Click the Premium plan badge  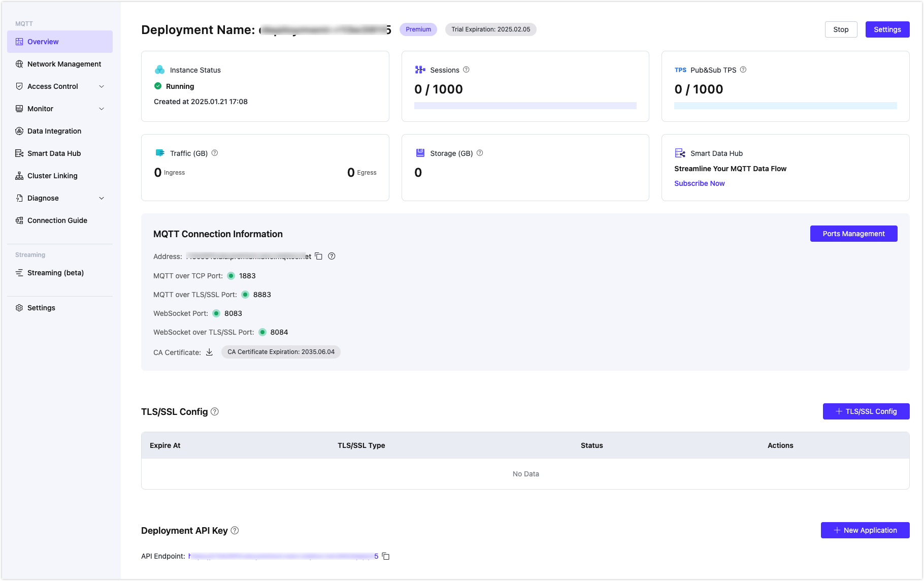click(418, 29)
